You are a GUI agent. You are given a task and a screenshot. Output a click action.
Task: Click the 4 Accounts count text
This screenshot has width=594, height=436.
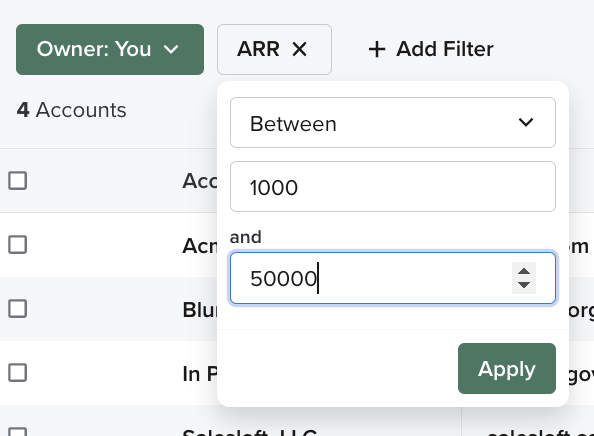pos(71,110)
